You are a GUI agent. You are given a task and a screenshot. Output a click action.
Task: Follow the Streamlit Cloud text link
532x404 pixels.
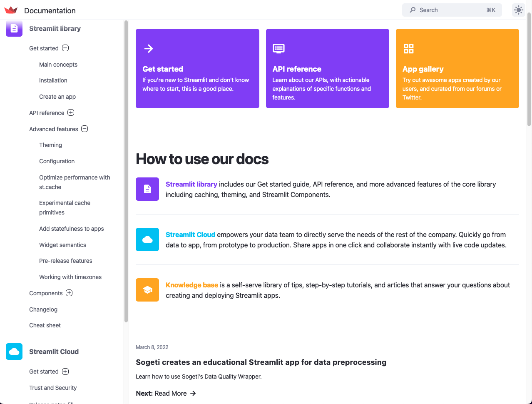190,234
